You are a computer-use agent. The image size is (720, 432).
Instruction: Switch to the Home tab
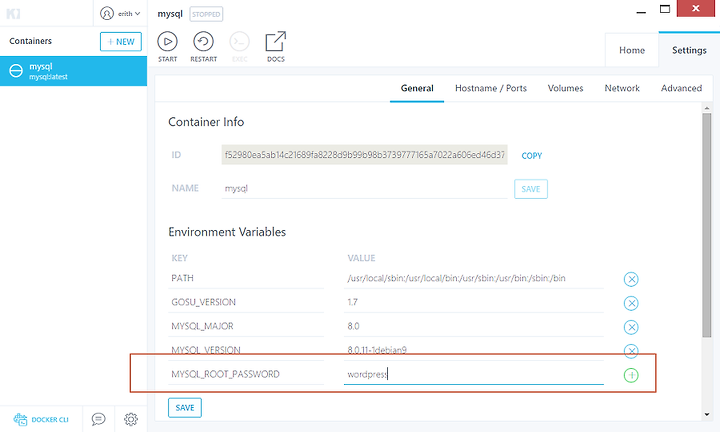pos(632,50)
